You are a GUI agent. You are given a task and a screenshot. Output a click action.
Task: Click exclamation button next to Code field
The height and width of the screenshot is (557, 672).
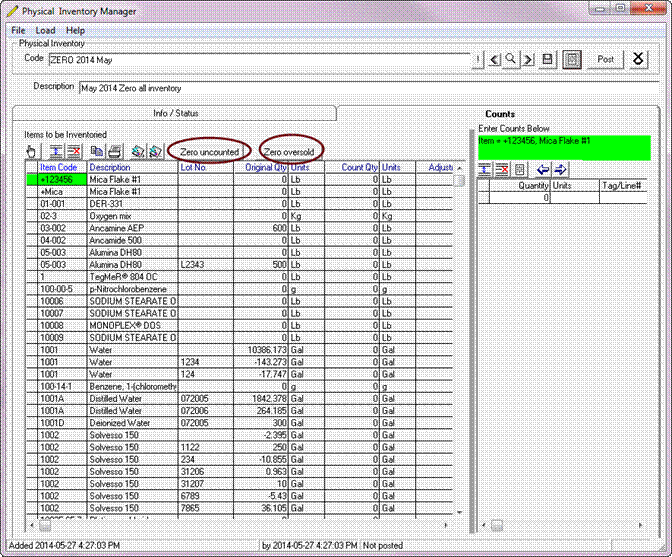tap(478, 60)
